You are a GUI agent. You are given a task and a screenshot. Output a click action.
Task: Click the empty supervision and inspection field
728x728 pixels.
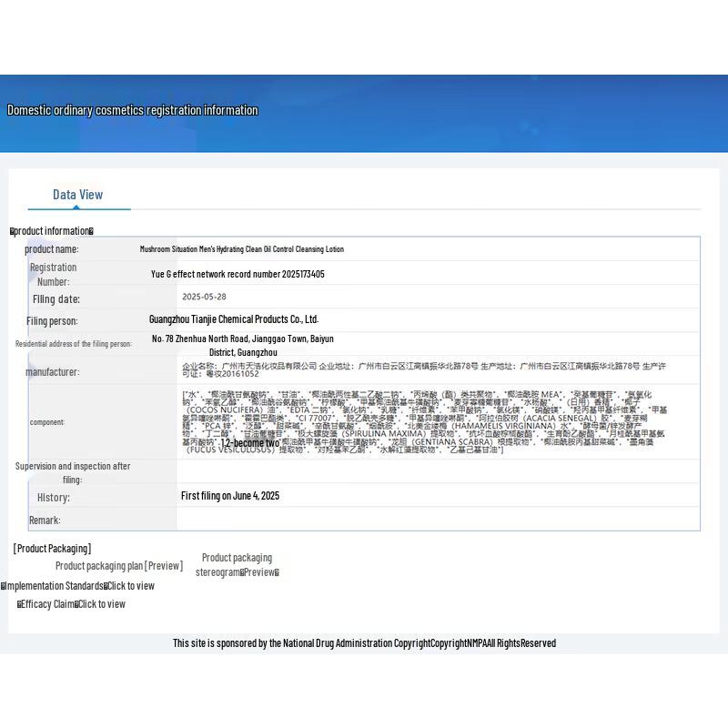(x=437, y=471)
